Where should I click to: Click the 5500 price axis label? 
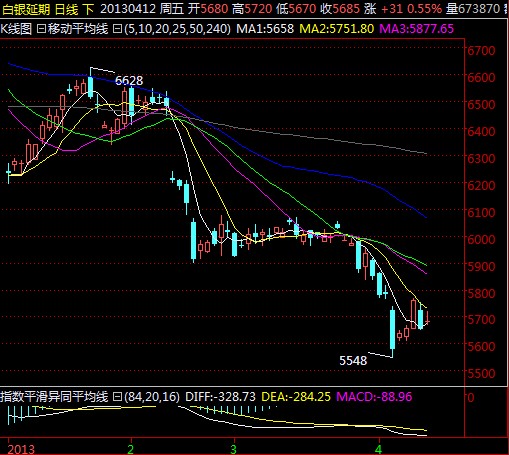tap(481, 373)
